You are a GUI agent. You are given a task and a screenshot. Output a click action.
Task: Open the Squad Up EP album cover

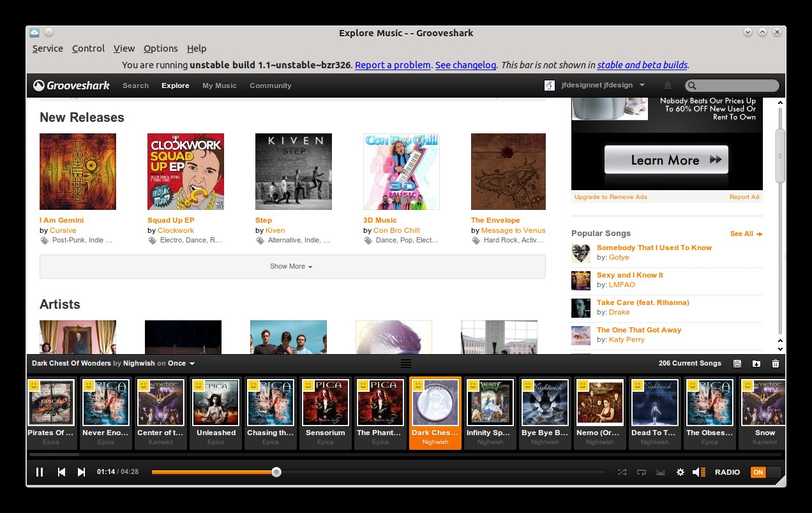(185, 171)
